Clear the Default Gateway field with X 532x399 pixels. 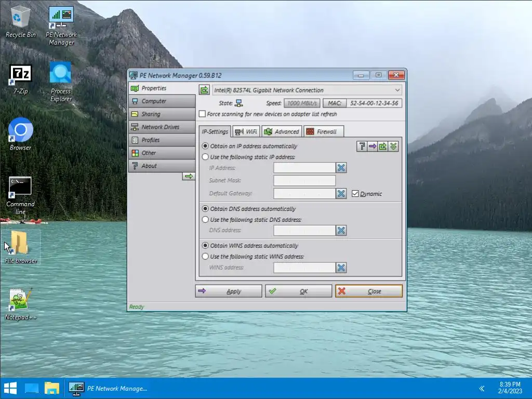(341, 193)
